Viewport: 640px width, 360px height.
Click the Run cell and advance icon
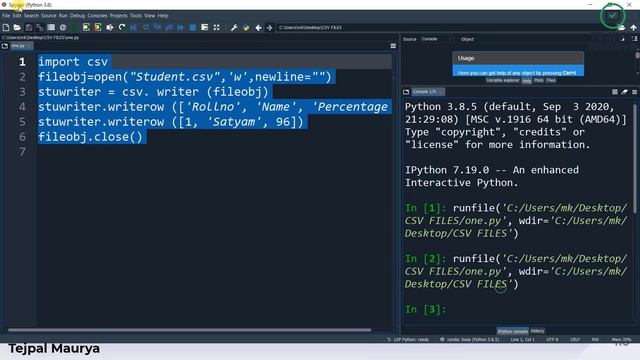(x=98, y=27)
